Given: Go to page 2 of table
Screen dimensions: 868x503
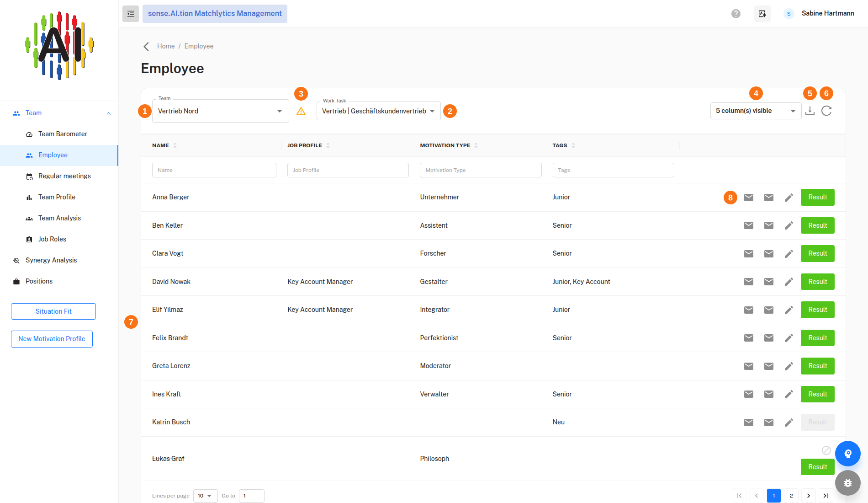Looking at the screenshot, I should [791, 496].
